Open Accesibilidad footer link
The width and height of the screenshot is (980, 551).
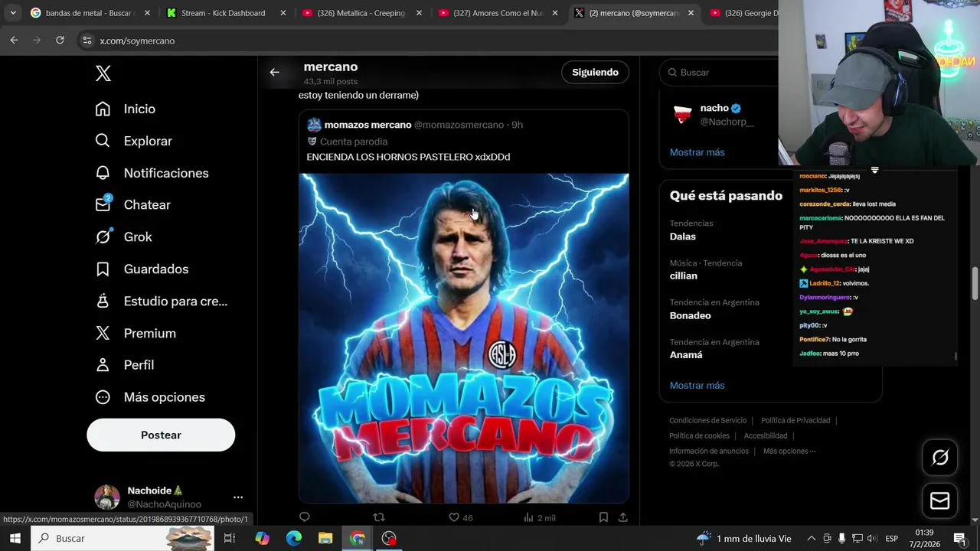766,435
